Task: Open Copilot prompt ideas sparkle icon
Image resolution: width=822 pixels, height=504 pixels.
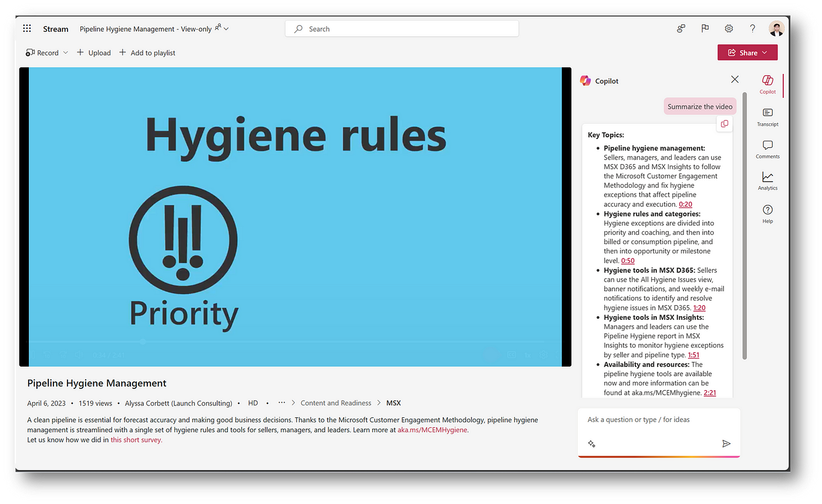Action: tap(592, 444)
